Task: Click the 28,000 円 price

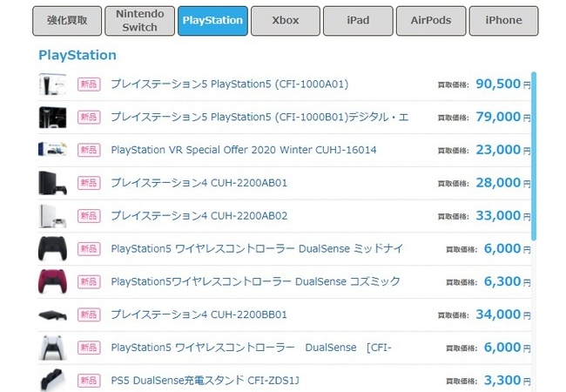Action: point(503,183)
